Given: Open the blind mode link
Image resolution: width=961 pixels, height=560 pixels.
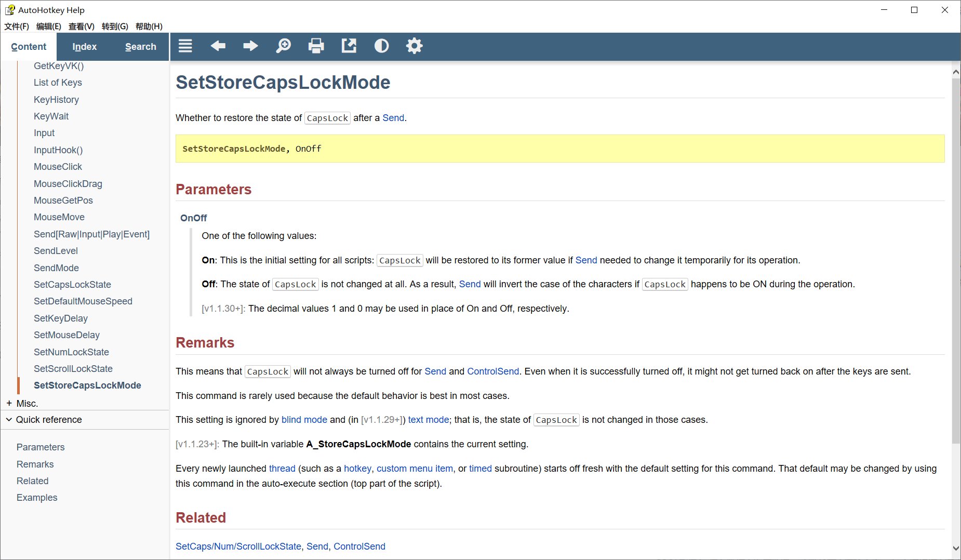Looking at the screenshot, I should [x=304, y=420].
